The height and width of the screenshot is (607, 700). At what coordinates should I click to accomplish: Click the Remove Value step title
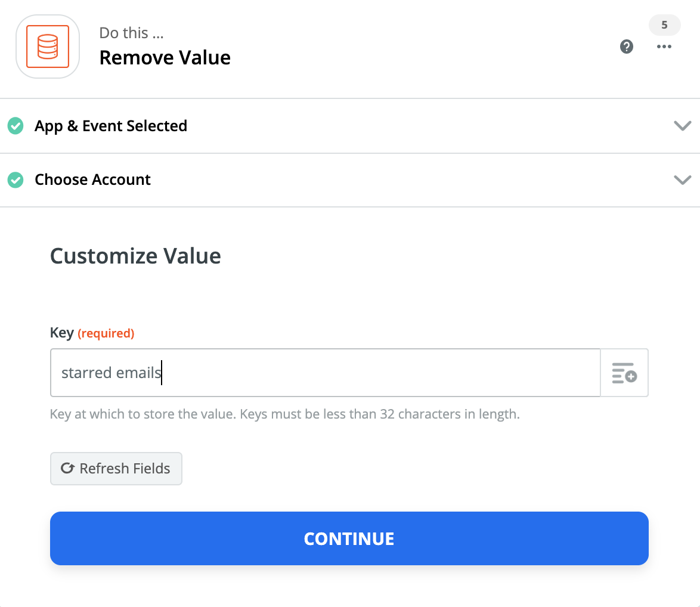(165, 58)
